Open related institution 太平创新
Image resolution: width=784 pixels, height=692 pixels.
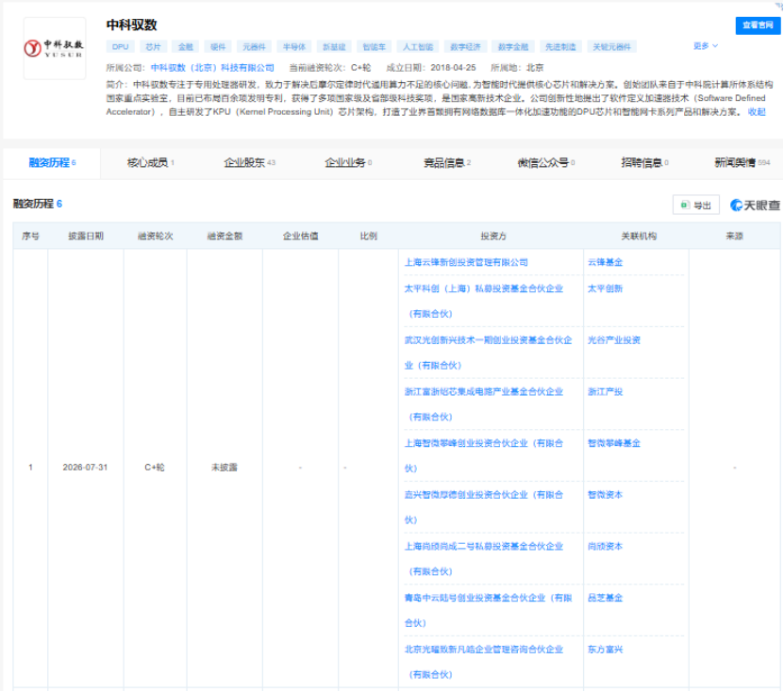[x=605, y=288]
